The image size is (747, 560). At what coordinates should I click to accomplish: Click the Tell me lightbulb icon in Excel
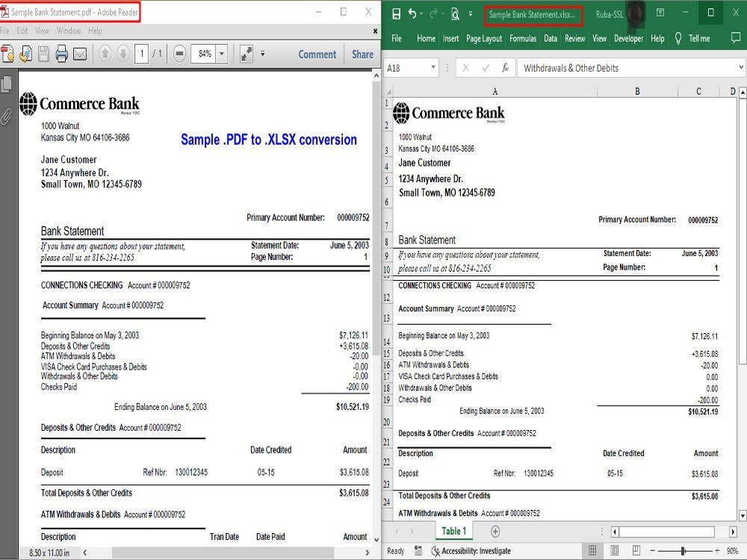(678, 39)
